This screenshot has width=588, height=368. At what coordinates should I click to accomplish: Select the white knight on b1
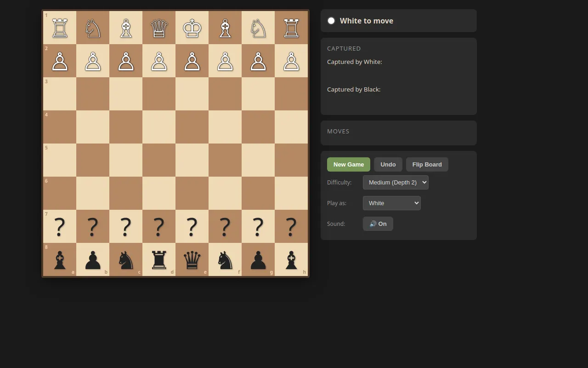(x=93, y=28)
